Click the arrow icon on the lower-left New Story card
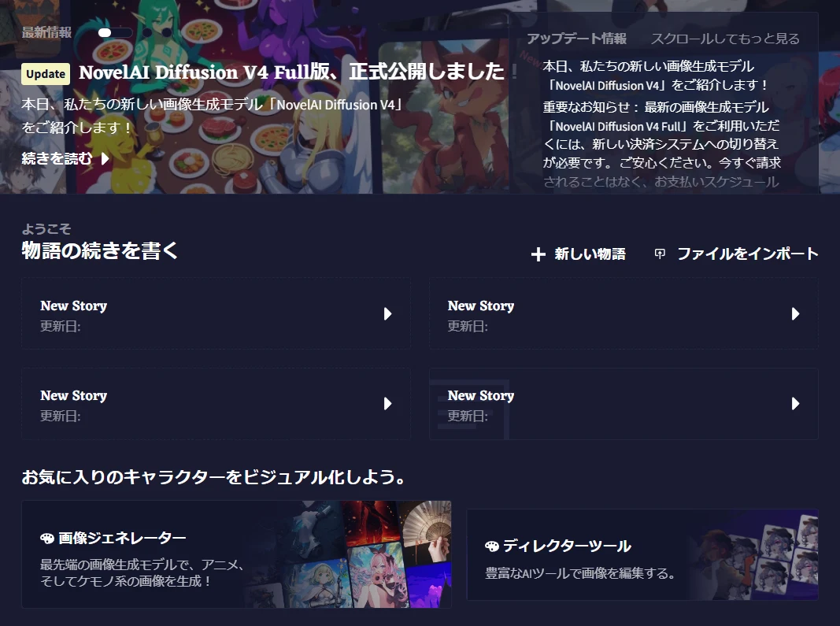840x626 pixels. pyautogui.click(x=388, y=404)
